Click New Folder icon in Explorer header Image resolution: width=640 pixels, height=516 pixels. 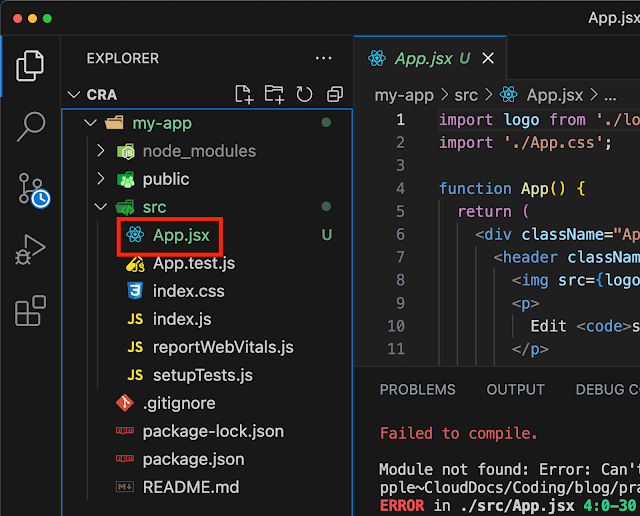(x=273, y=95)
